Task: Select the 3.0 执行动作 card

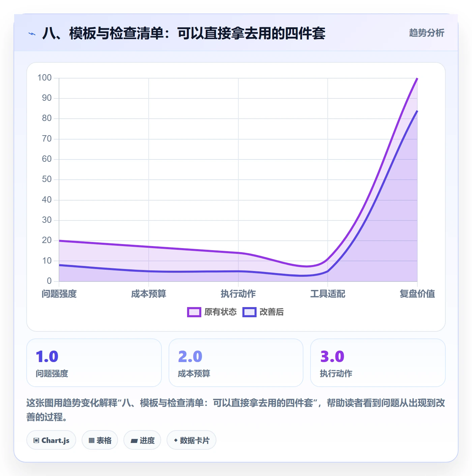Action: 378,363
